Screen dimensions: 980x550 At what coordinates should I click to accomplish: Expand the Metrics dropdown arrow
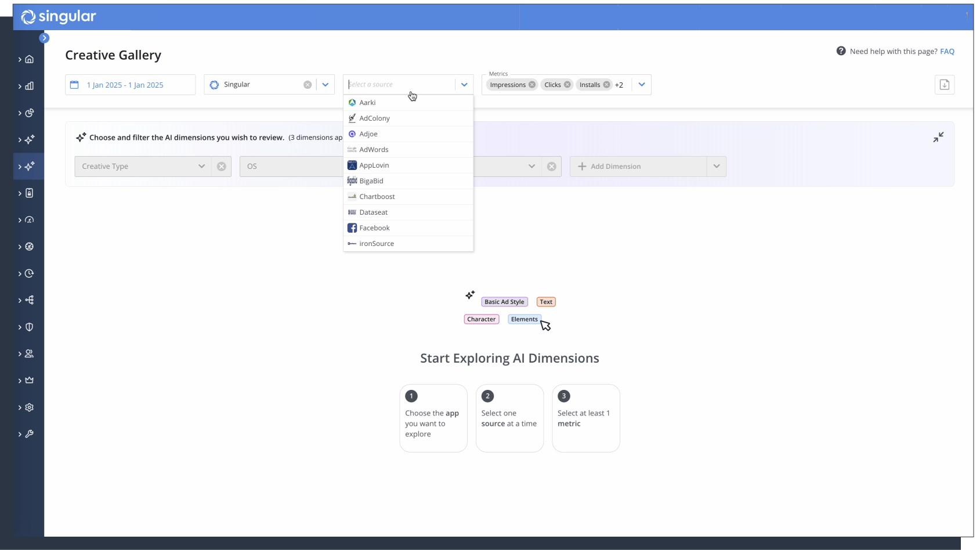[x=642, y=85]
